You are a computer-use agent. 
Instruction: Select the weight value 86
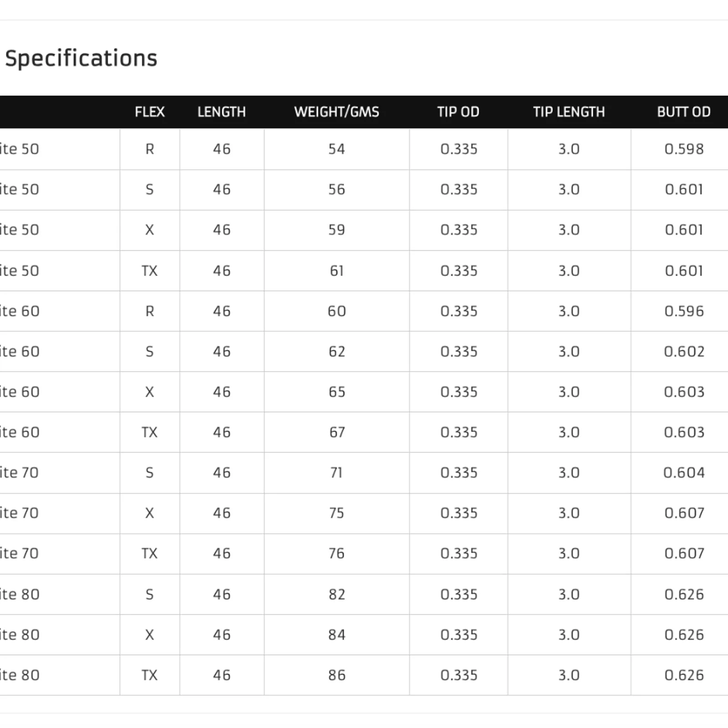coord(337,675)
